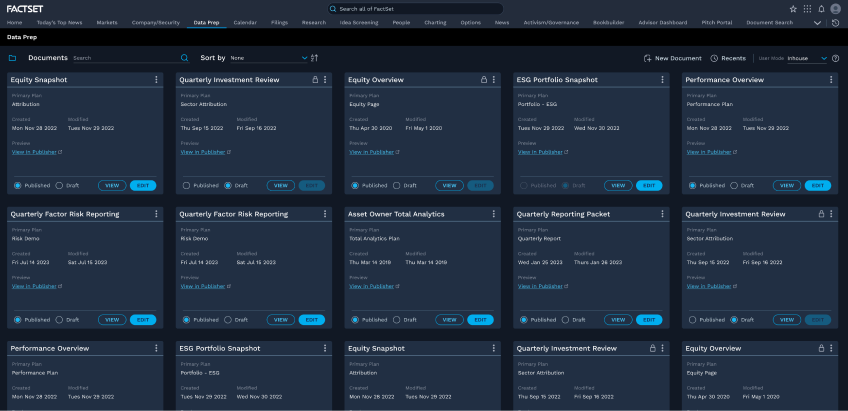Select the Draft radio beside Performance Overview's VIEW button
The width and height of the screenshot is (848, 411).
click(x=734, y=185)
